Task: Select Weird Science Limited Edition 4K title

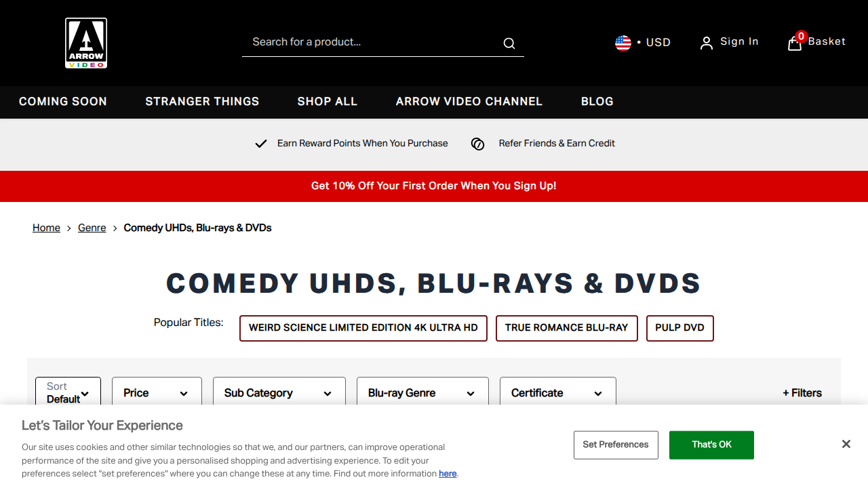Action: tap(363, 328)
